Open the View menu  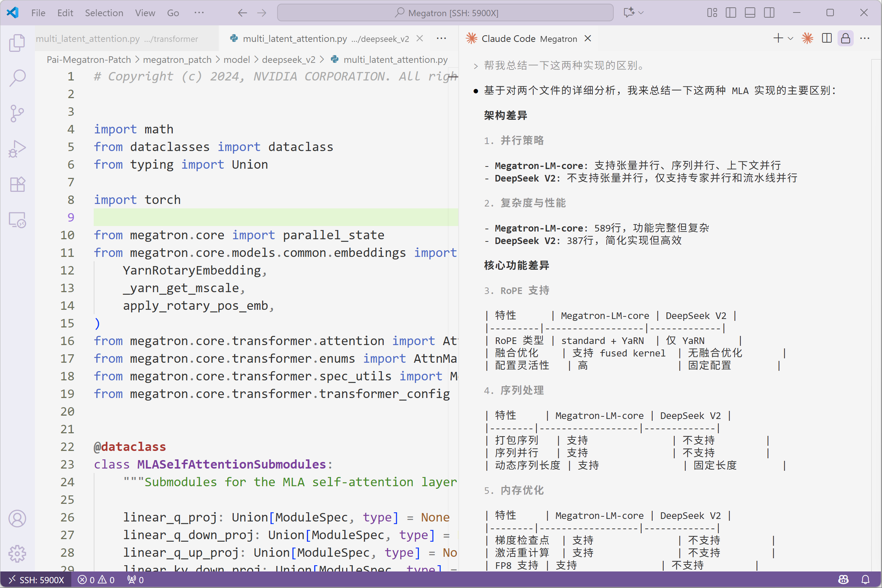click(145, 13)
